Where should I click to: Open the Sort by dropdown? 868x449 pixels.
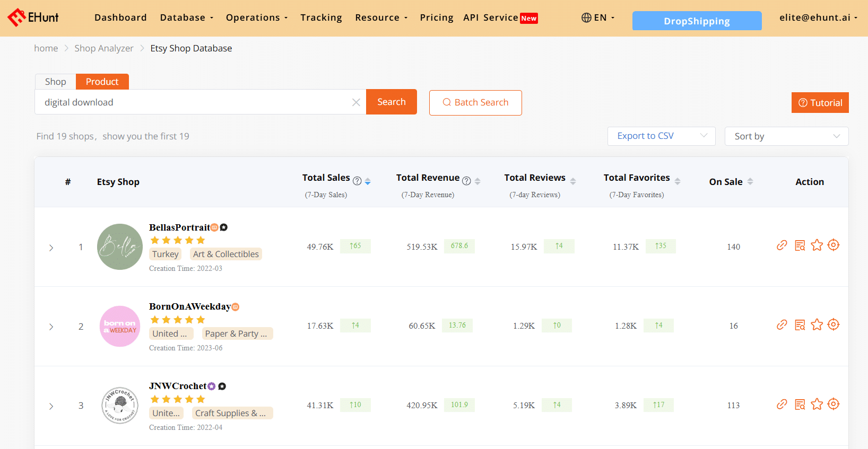coord(787,136)
